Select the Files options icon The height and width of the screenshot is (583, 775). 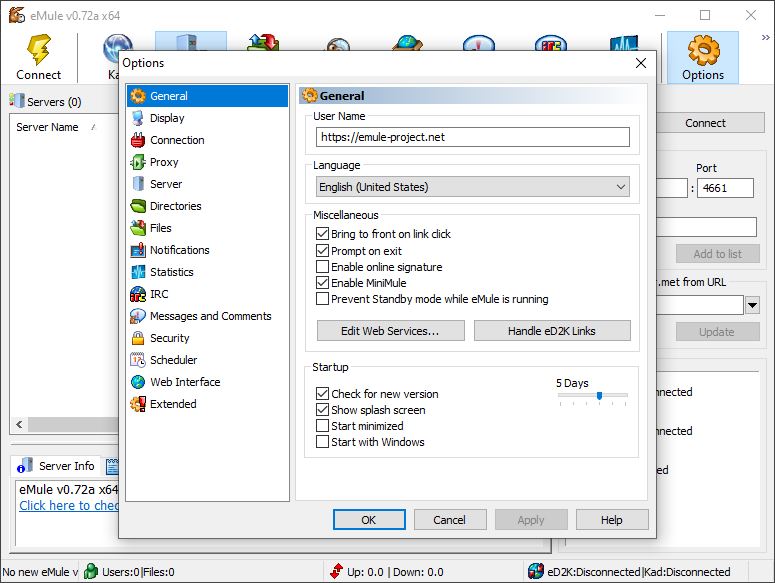coord(138,228)
